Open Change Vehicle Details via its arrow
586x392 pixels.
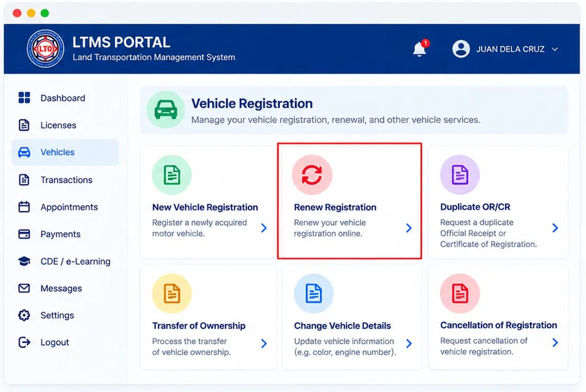[409, 343]
